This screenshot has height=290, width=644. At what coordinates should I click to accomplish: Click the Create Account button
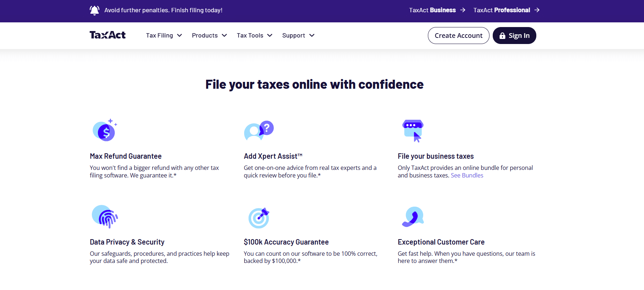(x=459, y=36)
